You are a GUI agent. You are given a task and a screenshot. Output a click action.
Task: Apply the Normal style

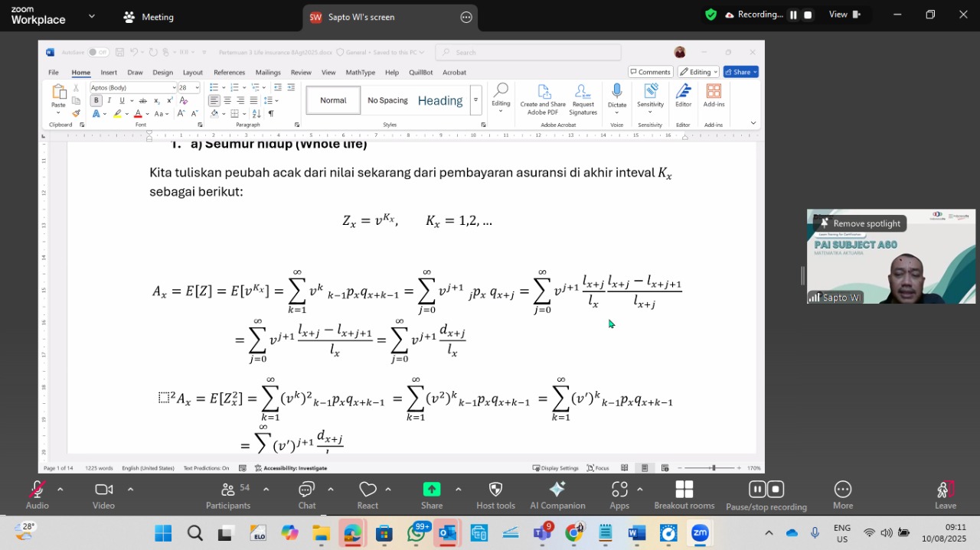tap(333, 100)
